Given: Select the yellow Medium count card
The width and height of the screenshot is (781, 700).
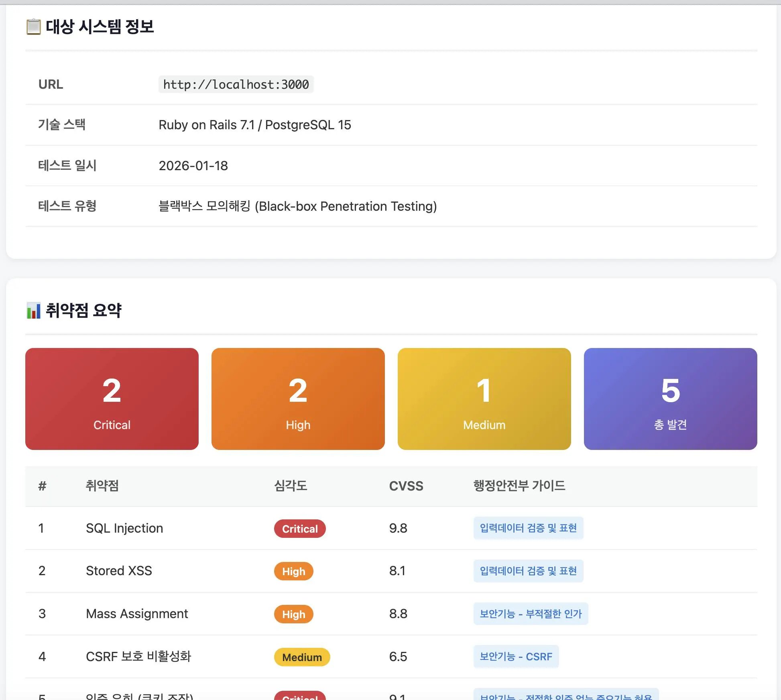Looking at the screenshot, I should pos(484,399).
